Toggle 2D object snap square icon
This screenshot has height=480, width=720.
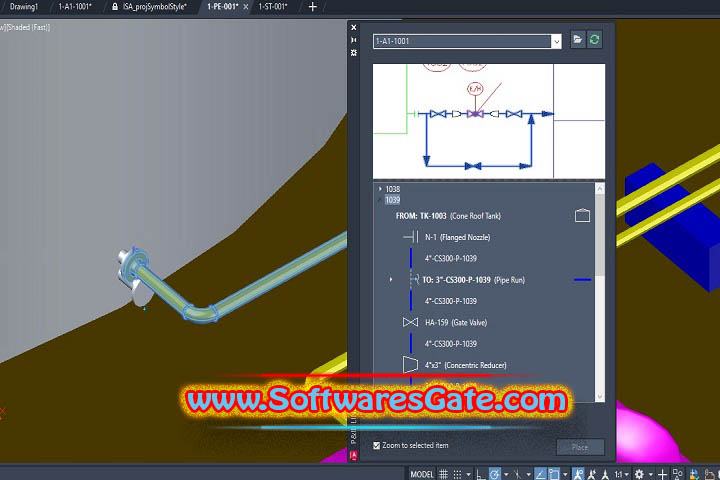(x=554, y=474)
